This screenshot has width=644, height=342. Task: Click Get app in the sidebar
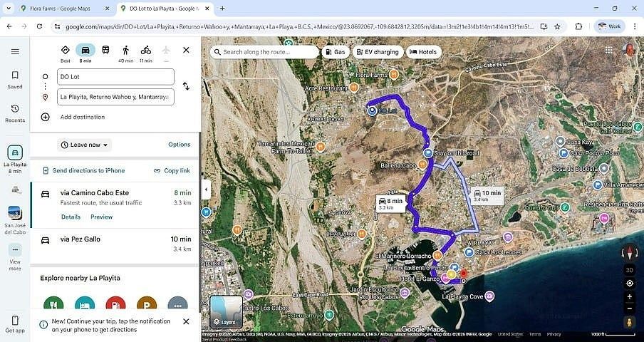(15, 324)
